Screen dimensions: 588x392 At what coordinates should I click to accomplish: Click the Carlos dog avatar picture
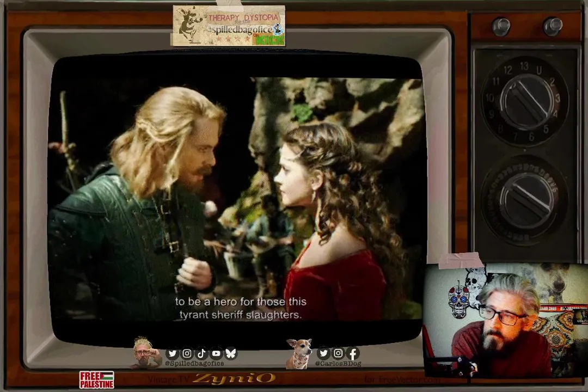tap(299, 354)
